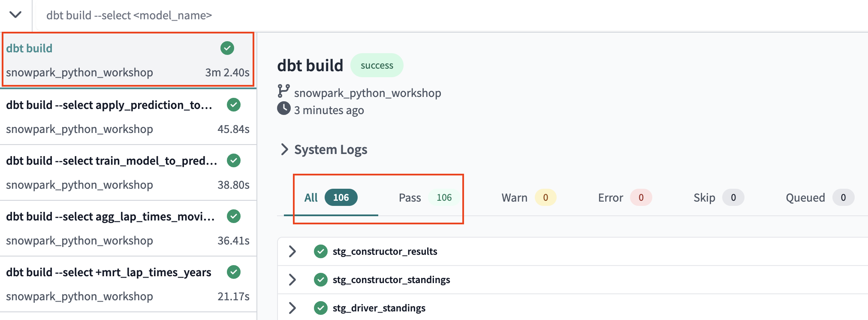This screenshot has height=320, width=868.
Task: Click the 45.84s duration value
Action: coord(233,129)
